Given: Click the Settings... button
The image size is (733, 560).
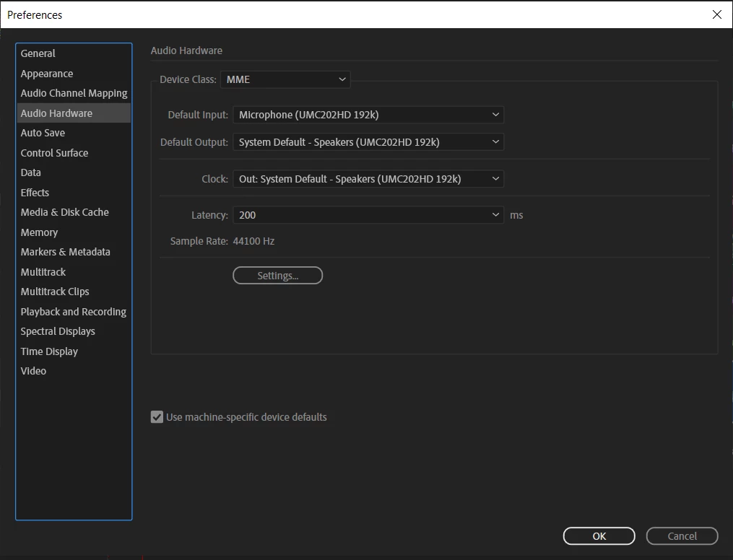Looking at the screenshot, I should [278, 276].
